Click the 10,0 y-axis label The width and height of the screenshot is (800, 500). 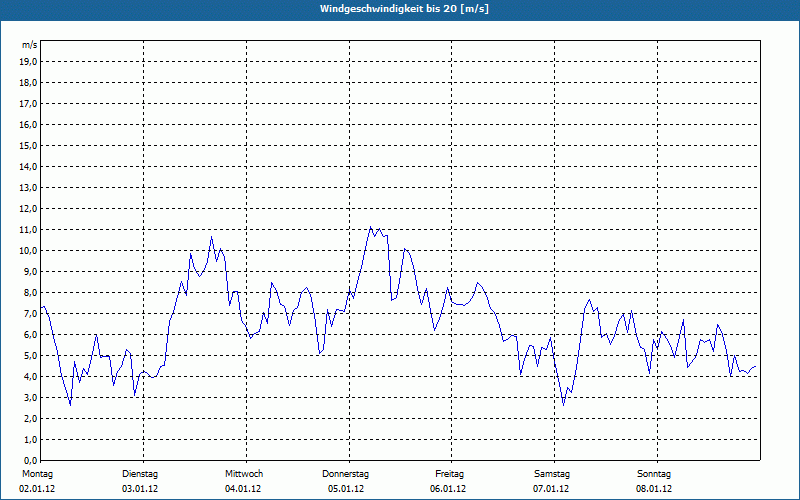coord(28,251)
